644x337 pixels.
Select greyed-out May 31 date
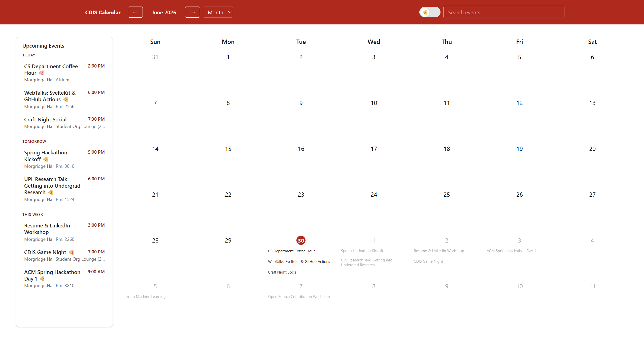155,57
